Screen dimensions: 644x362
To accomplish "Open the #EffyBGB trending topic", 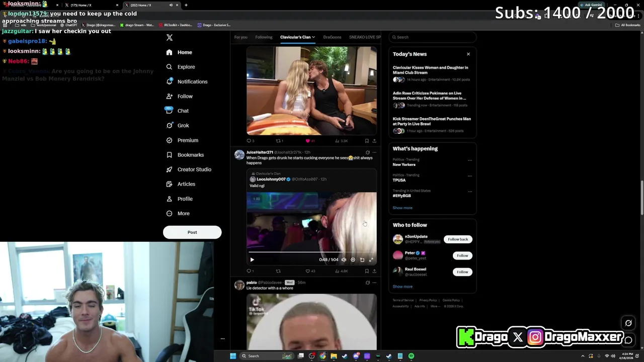I will click(402, 196).
